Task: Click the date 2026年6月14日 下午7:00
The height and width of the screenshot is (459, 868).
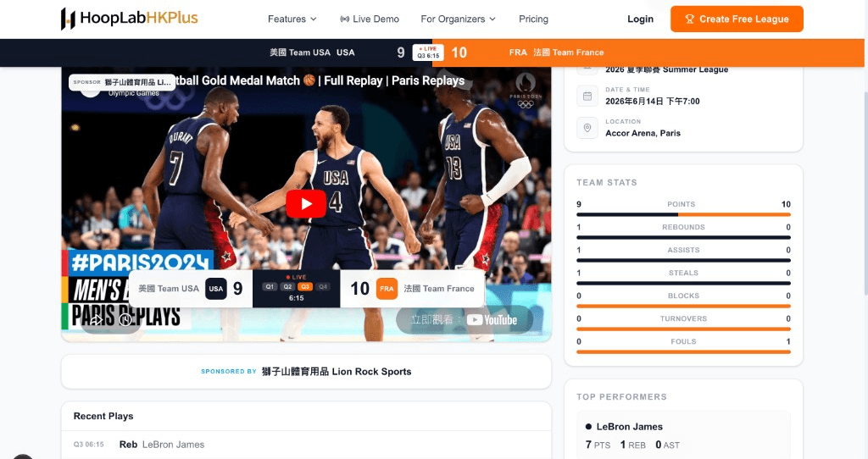Action: (652, 102)
